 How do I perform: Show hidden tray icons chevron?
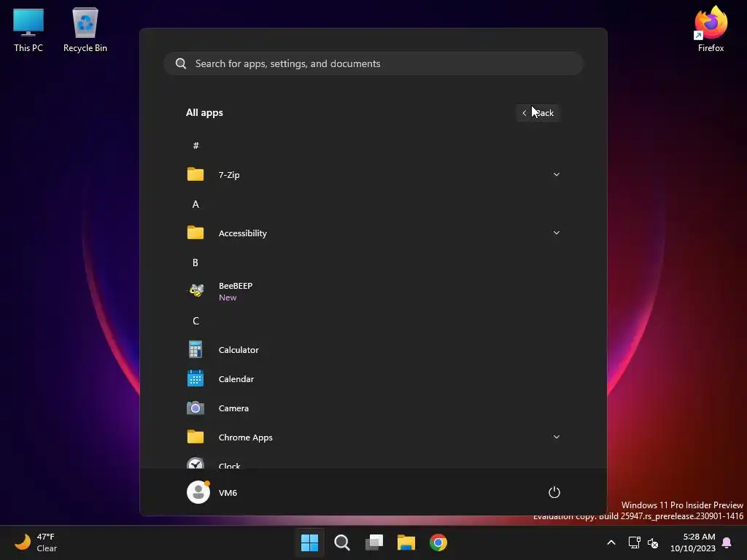point(611,542)
